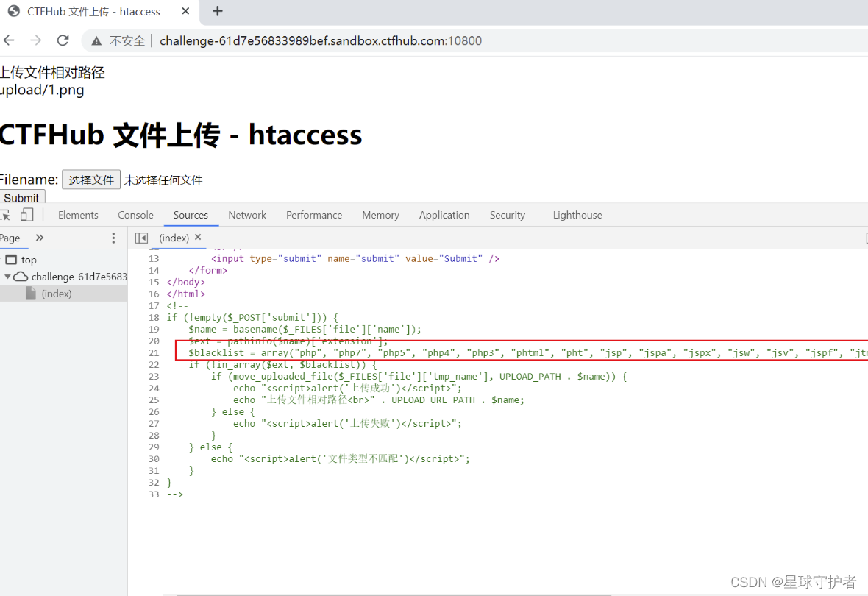Click the 选择文件 choose file button

[90, 180]
